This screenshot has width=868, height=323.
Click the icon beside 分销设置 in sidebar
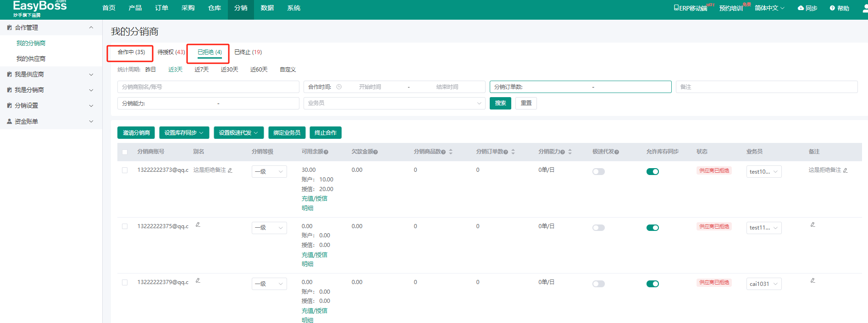9,105
